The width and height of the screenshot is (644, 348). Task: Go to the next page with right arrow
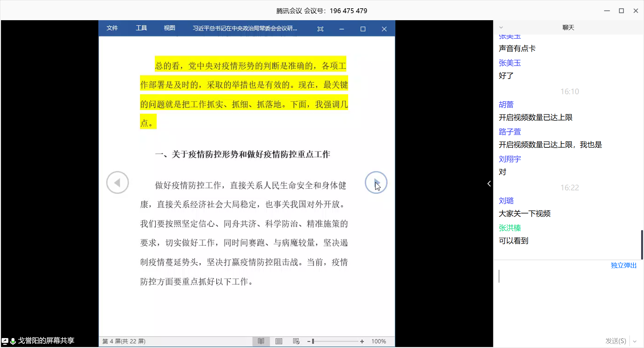coord(376,183)
